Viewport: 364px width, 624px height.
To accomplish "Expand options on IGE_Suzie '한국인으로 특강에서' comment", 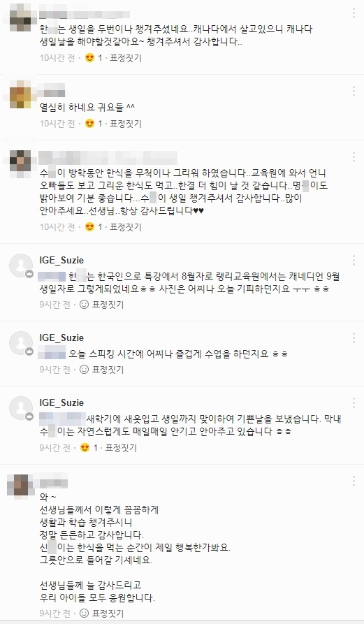I will tap(354, 261).
